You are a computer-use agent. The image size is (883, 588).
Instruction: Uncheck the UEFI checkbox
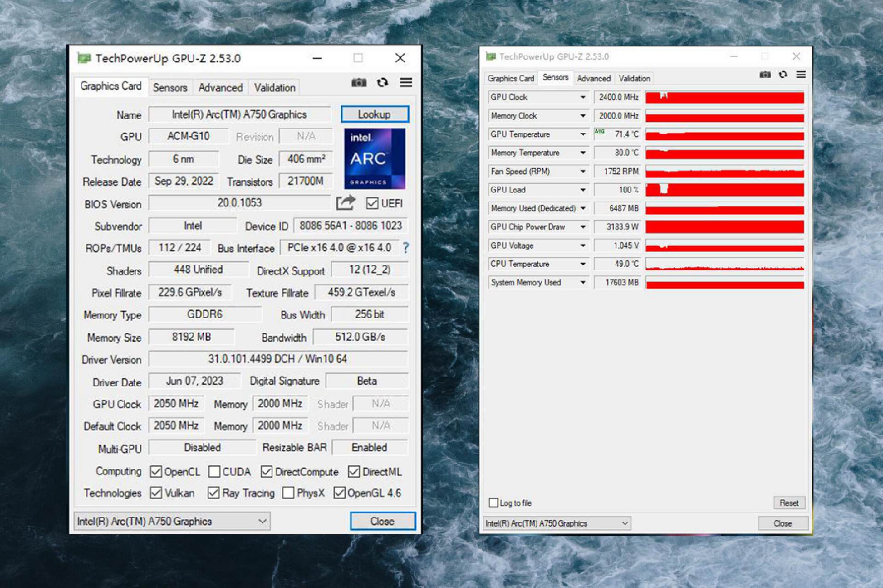click(x=373, y=204)
